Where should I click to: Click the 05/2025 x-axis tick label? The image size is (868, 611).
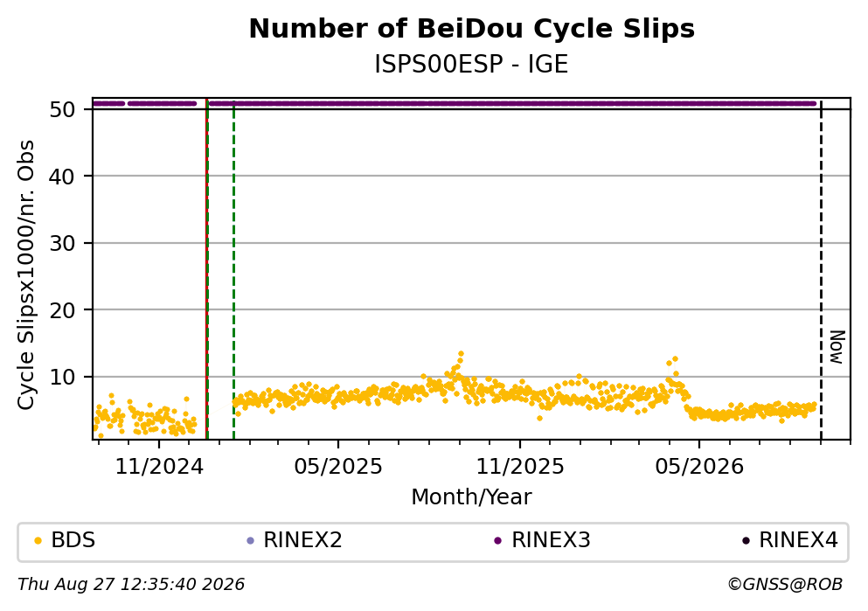point(338,467)
